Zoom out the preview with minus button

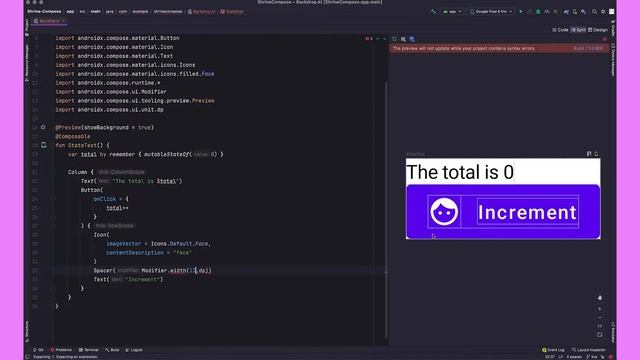pyautogui.click(x=600, y=318)
